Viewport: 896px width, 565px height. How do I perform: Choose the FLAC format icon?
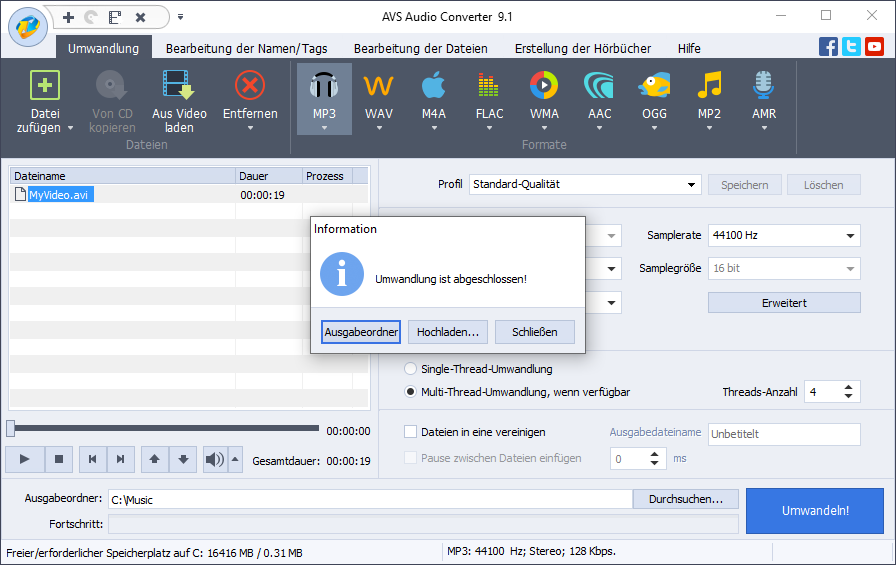click(489, 86)
